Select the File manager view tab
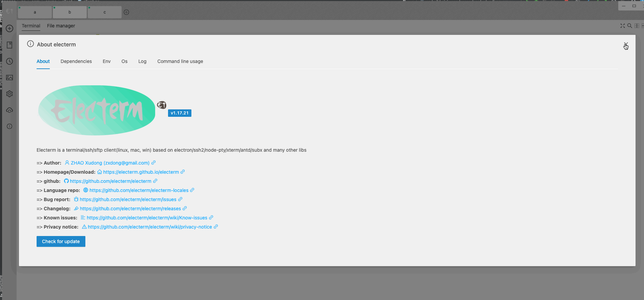 pos(61,26)
